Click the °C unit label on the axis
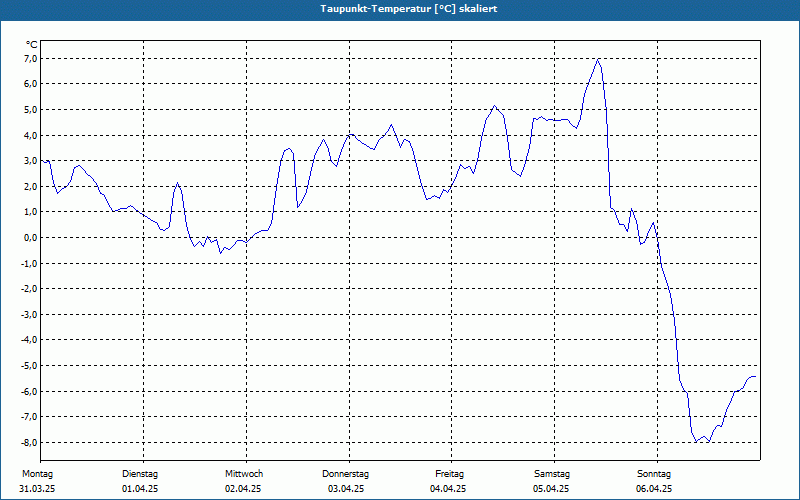Screen dimensions: 800x500 tap(32, 45)
